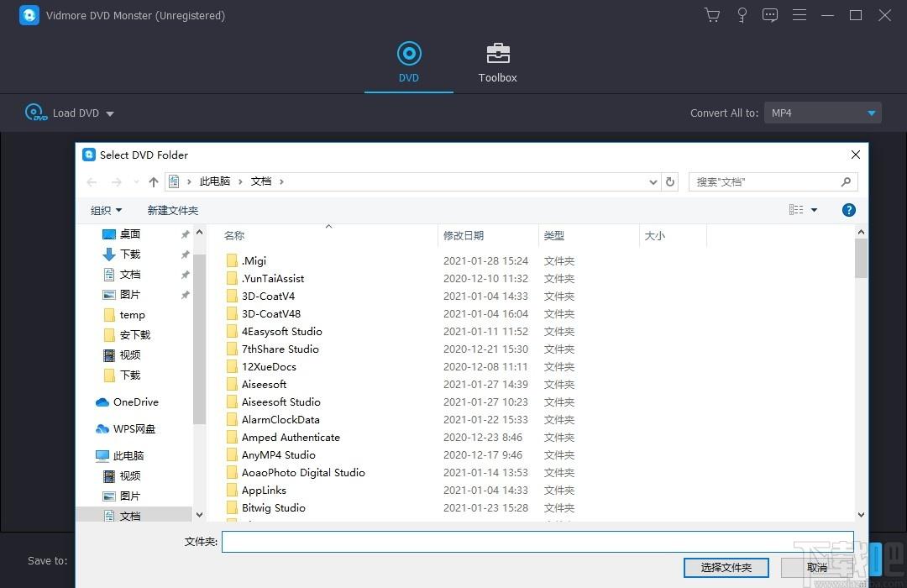907x588 pixels.
Task: Select the Aiseesoft Studio folder
Action: 280,402
